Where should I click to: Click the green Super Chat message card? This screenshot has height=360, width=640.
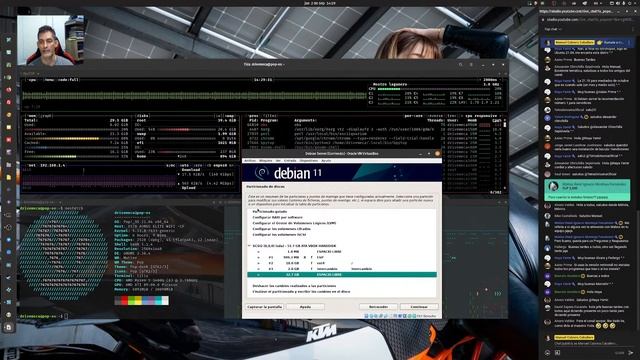click(587, 190)
